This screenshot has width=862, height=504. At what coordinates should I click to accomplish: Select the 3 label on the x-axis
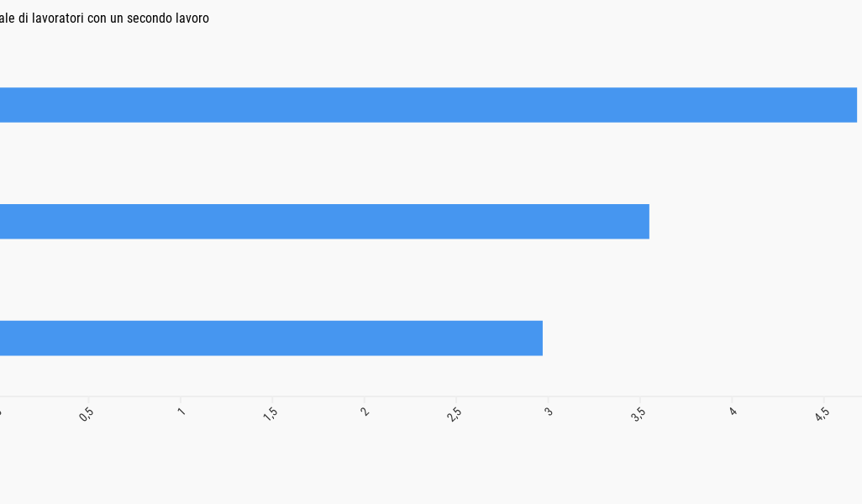[x=548, y=412]
